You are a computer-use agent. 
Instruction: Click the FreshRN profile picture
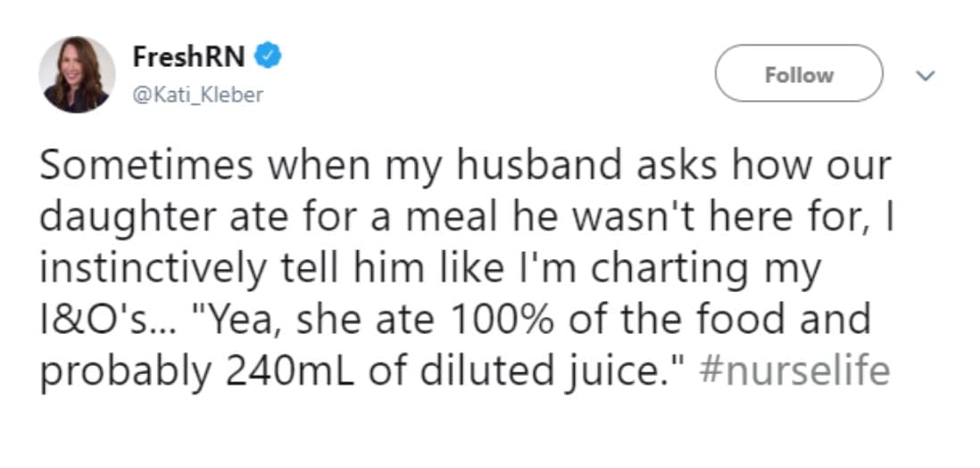coord(77,75)
